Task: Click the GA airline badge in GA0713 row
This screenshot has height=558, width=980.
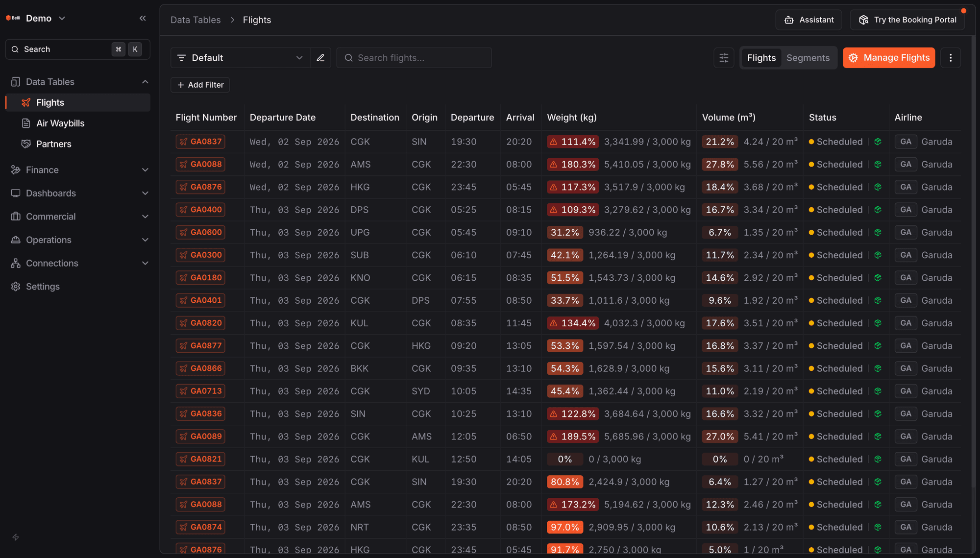Action: point(906,391)
